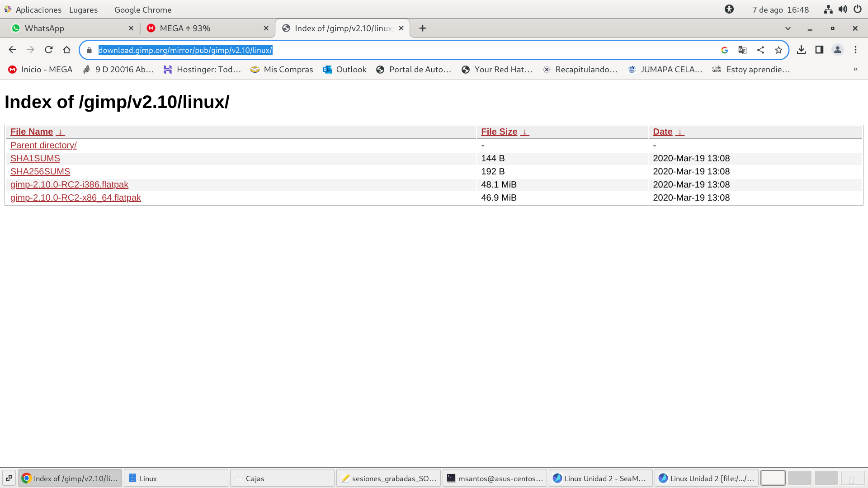Open the Chrome downloads icon
Viewport: 868px width, 488px height.
pos(801,50)
